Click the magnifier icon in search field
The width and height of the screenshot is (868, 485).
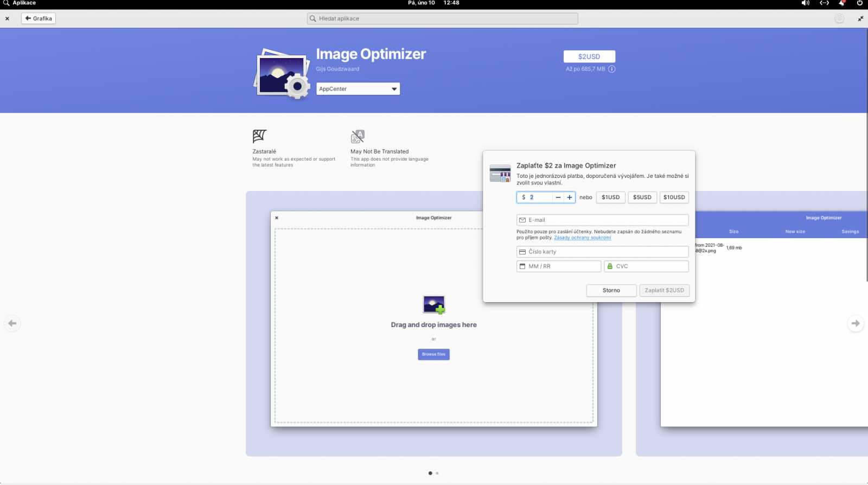click(x=313, y=18)
